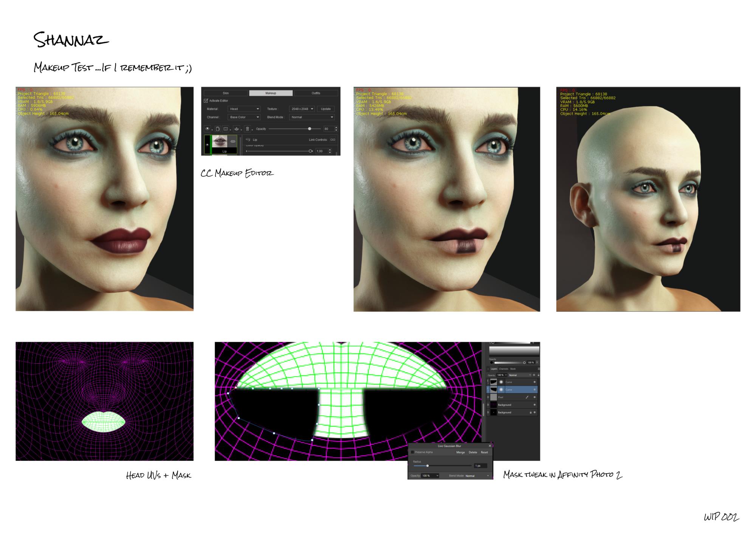The height and width of the screenshot is (534, 756).
Task: Click the lock icon in Layers panel header
Action: click(538, 375)
